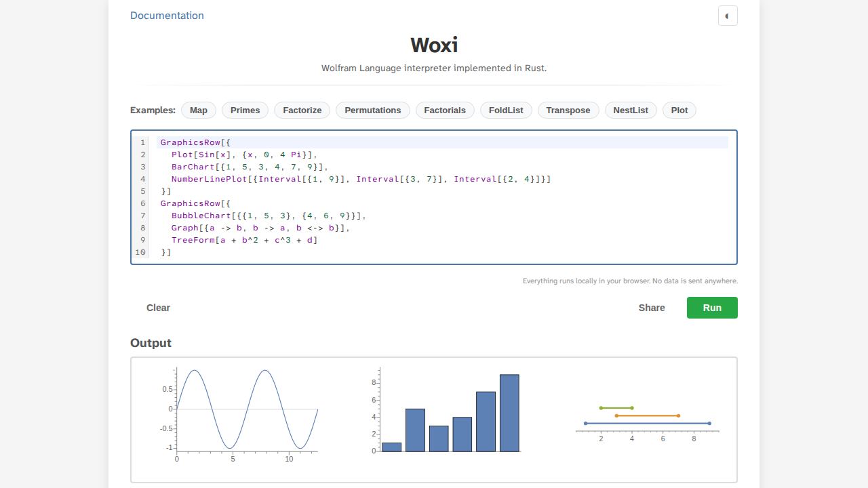Load the Map example
The height and width of the screenshot is (488, 868).
tap(199, 110)
